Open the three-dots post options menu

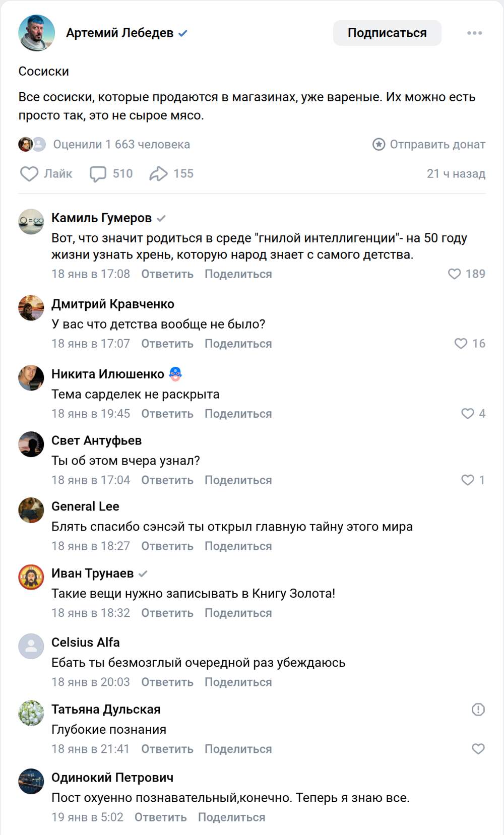point(474,33)
